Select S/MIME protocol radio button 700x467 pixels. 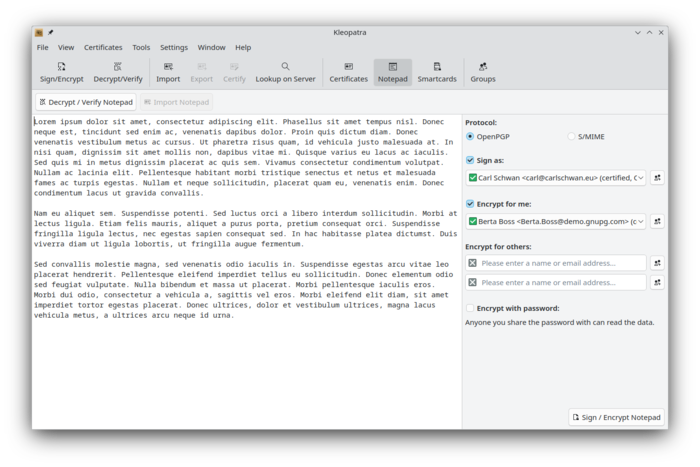click(571, 136)
